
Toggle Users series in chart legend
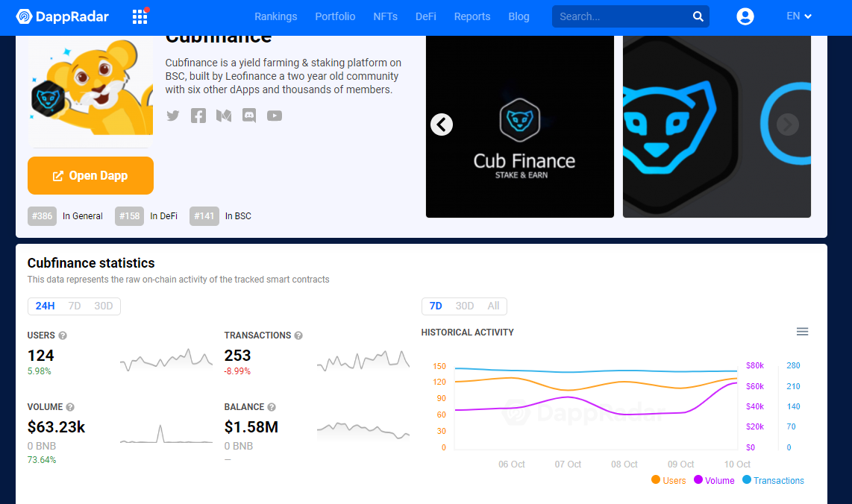point(668,481)
